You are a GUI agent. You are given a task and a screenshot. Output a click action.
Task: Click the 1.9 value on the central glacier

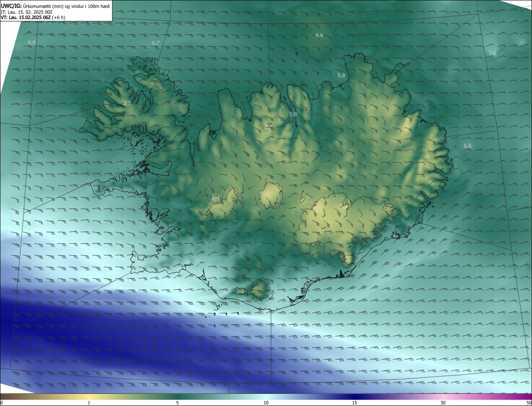268,194
